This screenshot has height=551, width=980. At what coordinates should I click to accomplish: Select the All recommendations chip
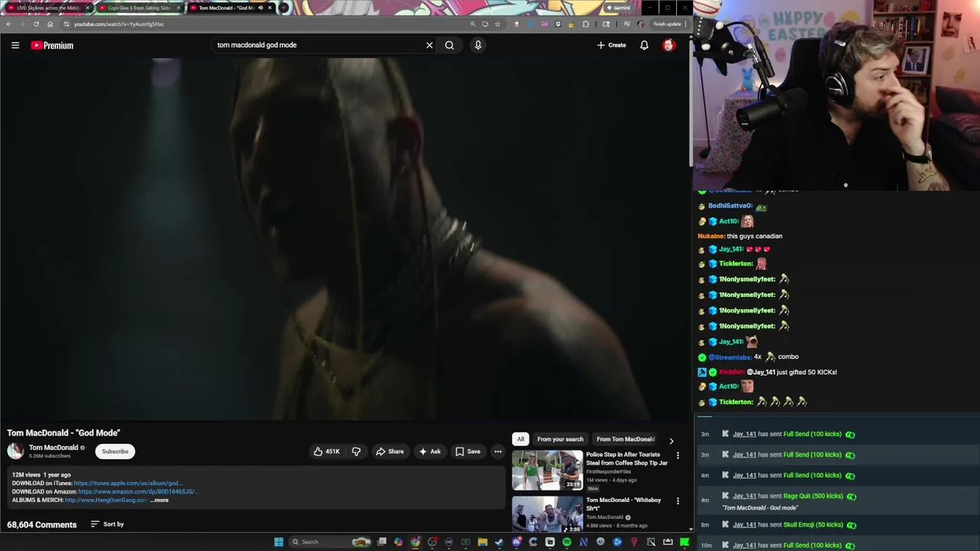point(521,439)
